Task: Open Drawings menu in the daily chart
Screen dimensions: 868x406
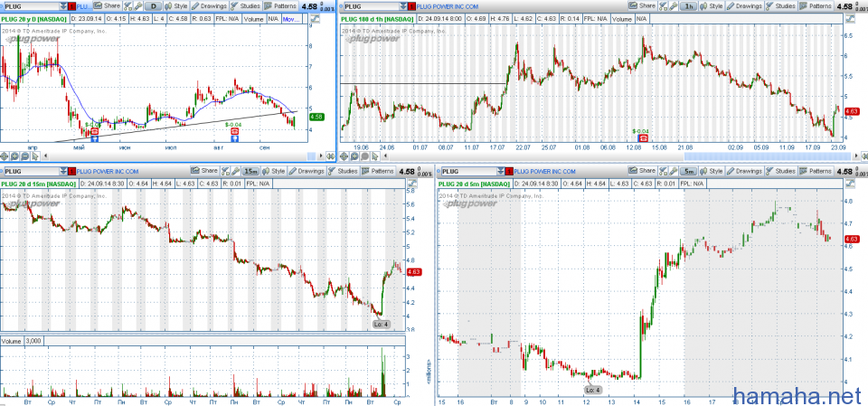Action: click(x=209, y=6)
